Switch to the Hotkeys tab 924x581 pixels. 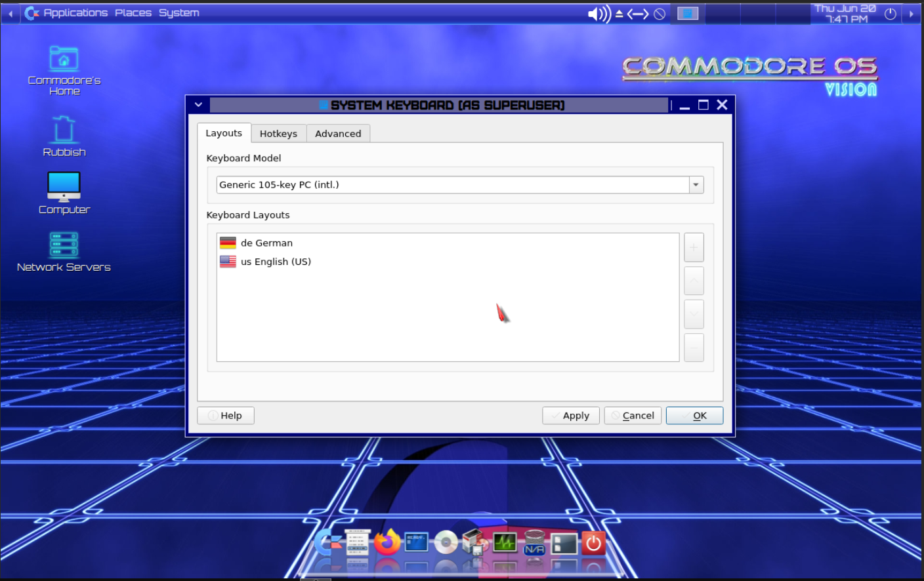278,134
